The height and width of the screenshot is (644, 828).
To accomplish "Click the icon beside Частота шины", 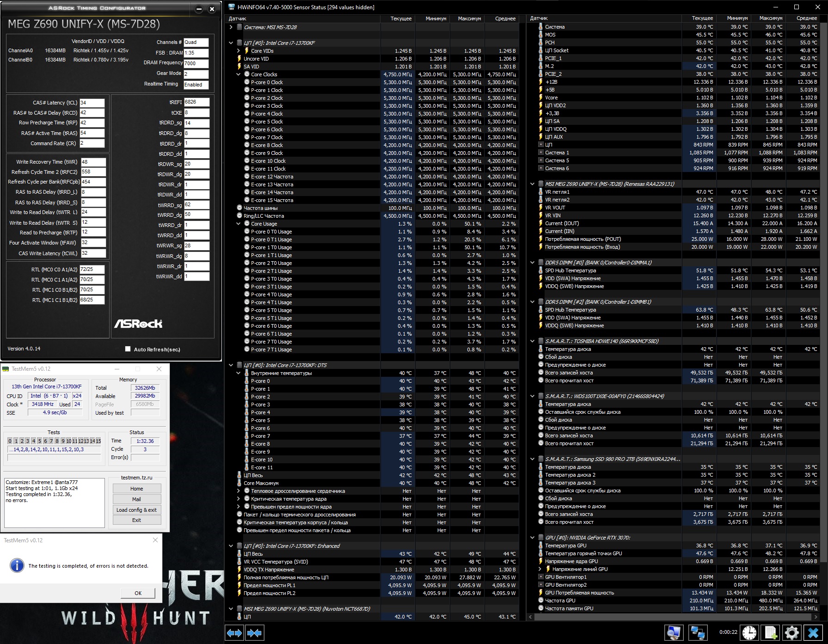I will click(239, 208).
